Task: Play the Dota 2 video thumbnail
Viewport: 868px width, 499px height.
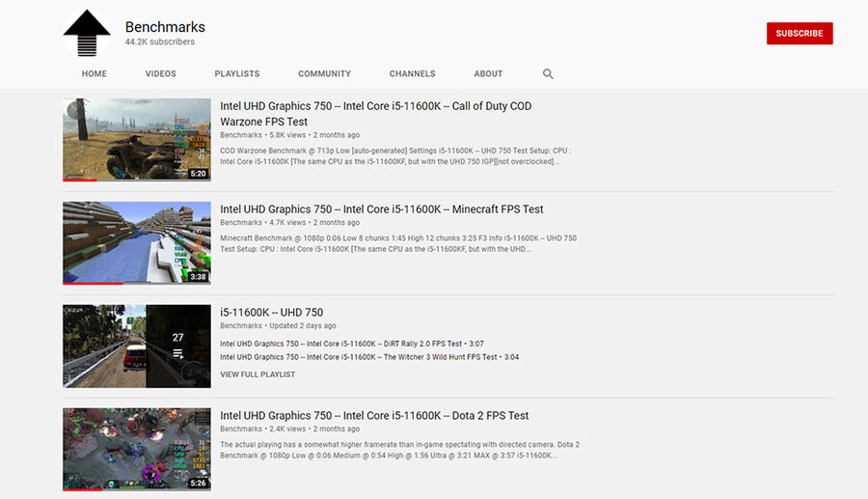Action: 137,449
